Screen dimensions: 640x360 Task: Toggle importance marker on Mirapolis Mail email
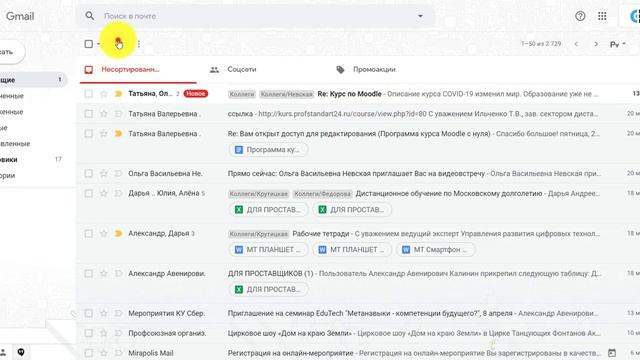[x=118, y=353]
